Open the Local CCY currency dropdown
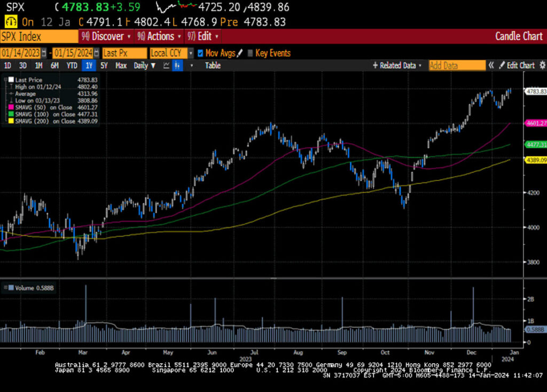 [171, 53]
